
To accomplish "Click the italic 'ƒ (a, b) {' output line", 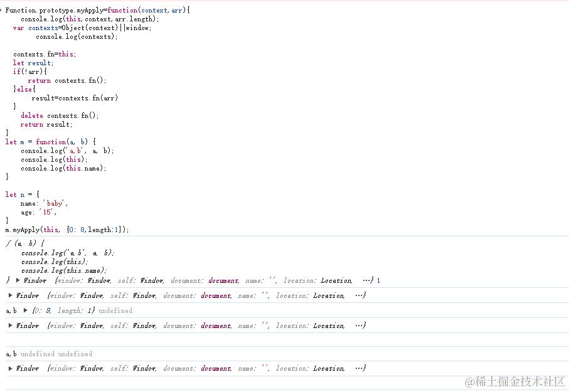I will click(x=25, y=243).
